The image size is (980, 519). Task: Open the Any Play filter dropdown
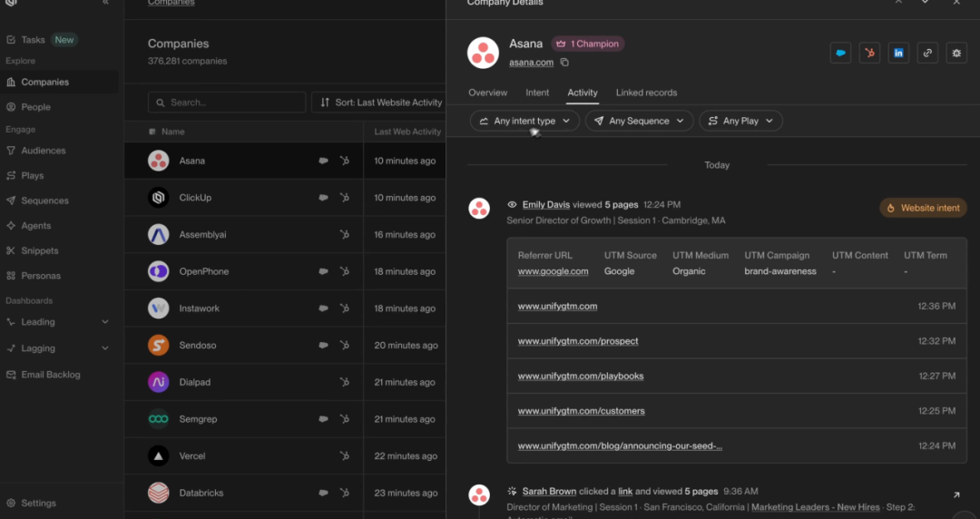pos(740,121)
